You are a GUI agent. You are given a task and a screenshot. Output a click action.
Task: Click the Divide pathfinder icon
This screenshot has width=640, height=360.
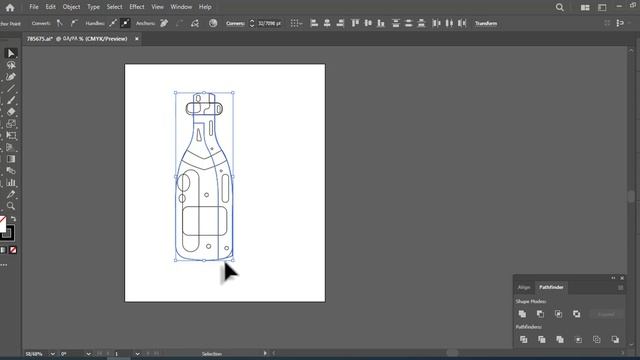click(x=523, y=340)
